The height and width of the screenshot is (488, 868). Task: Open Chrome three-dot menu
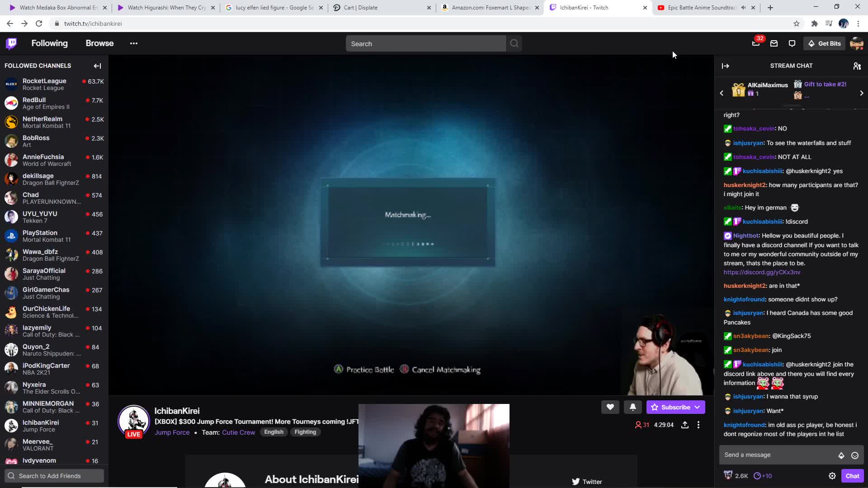[x=858, y=23]
